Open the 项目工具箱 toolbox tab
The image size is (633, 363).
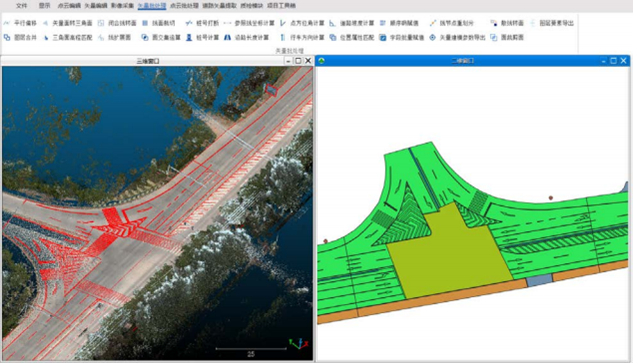pyautogui.click(x=281, y=6)
